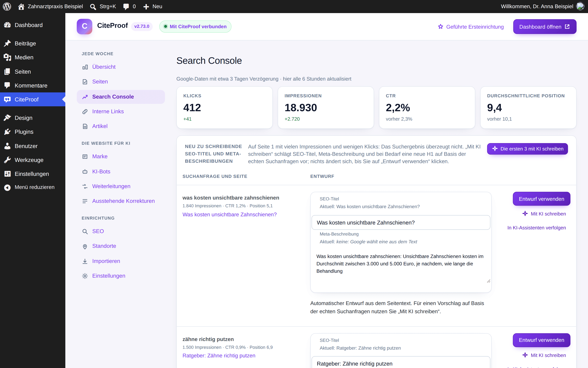
Task: Click Mit KI schreiben for unsichtbare zahnschienen
Action: [x=544, y=214]
